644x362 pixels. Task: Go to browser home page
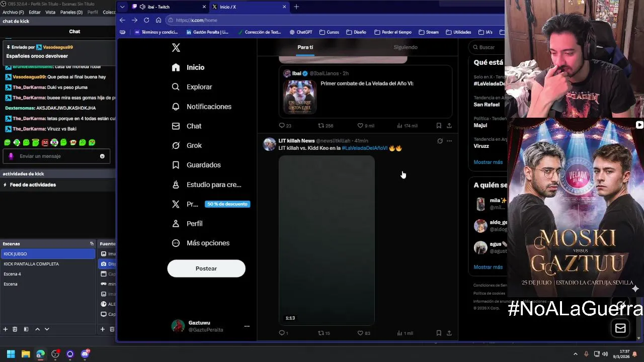(158, 20)
